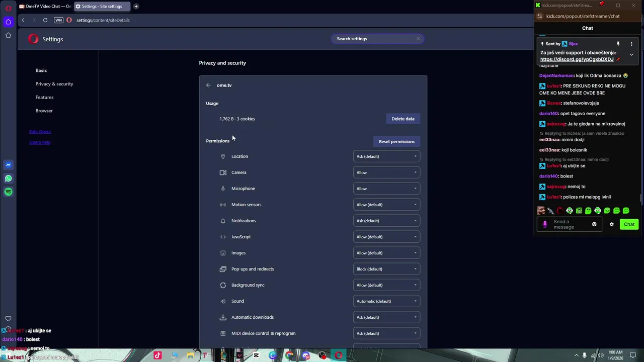Click site settings icon in Kick address bar

[x=540, y=16]
